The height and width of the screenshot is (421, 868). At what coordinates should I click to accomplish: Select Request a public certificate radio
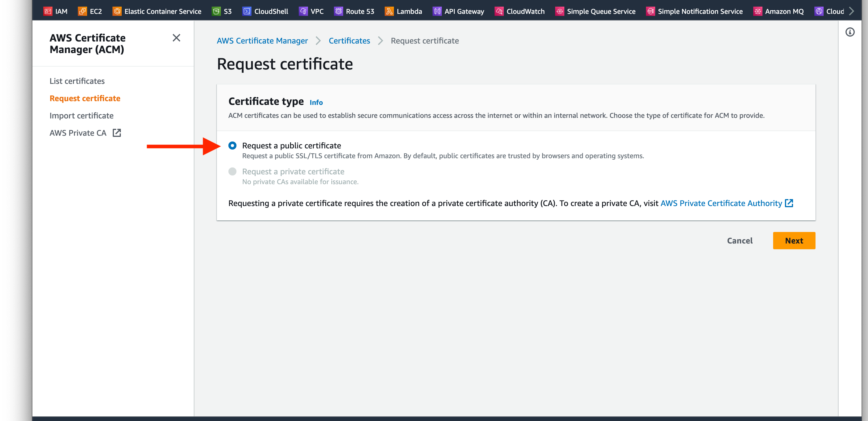(x=232, y=146)
